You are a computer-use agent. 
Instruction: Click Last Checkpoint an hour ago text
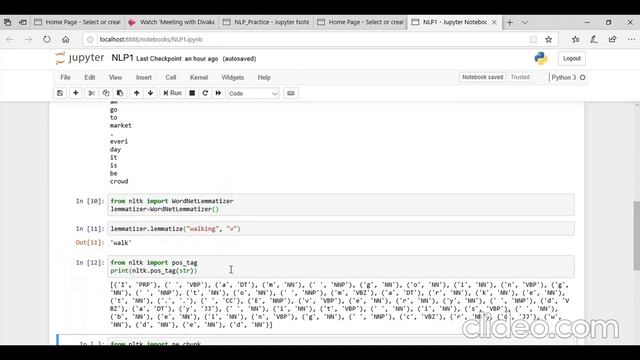[x=177, y=59]
